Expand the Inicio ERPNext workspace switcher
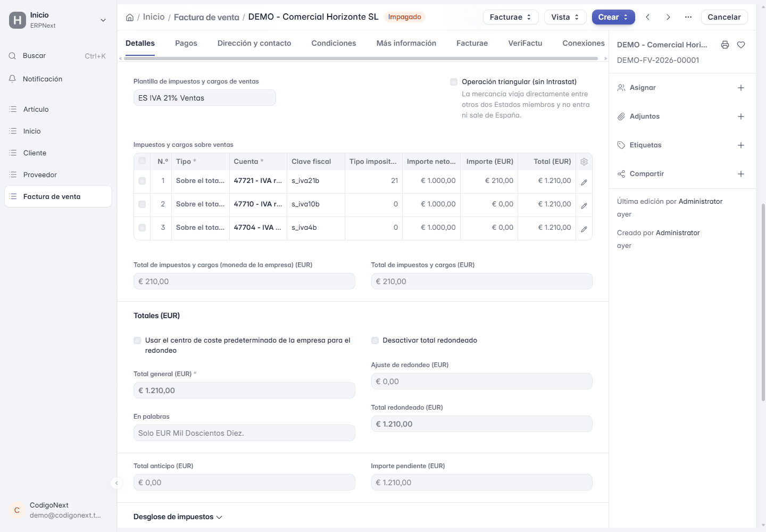The image size is (766, 532). pyautogui.click(x=59, y=20)
